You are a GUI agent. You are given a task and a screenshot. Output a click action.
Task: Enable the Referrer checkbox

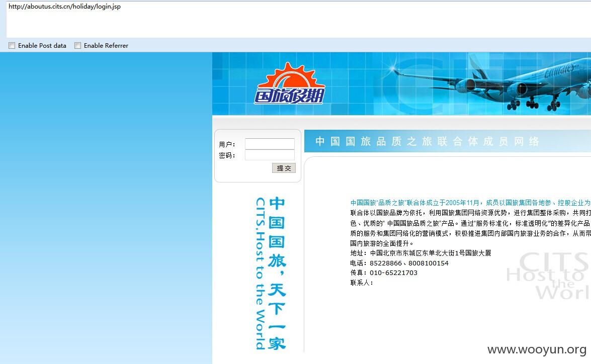tap(77, 46)
